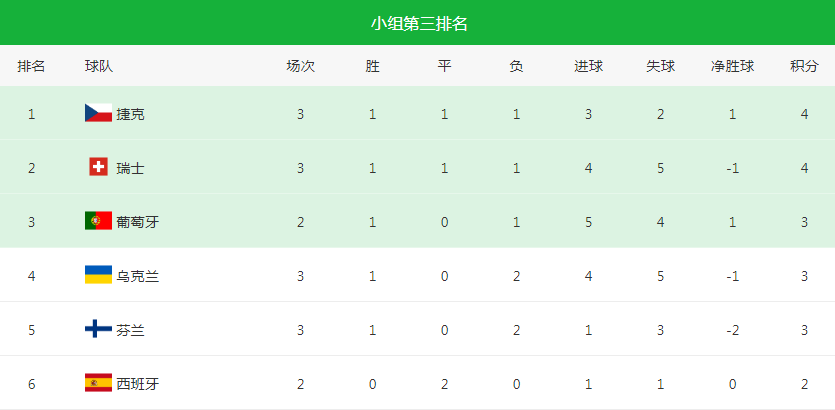Viewport: 835px width, 410px height.
Task: Select the 乌克兰 team name
Action: (x=137, y=276)
